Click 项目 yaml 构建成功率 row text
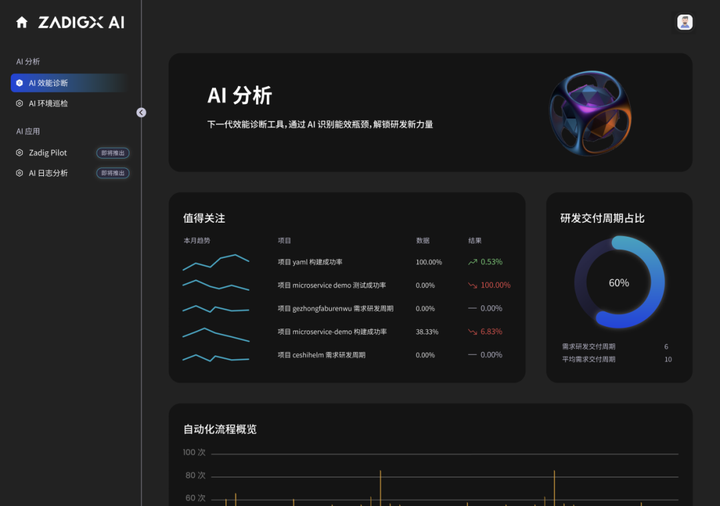This screenshot has width=720, height=506. click(x=310, y=262)
